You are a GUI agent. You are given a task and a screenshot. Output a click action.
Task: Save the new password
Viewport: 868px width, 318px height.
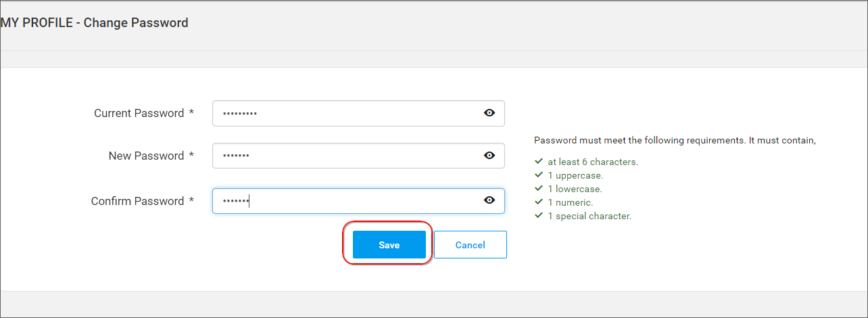point(389,245)
